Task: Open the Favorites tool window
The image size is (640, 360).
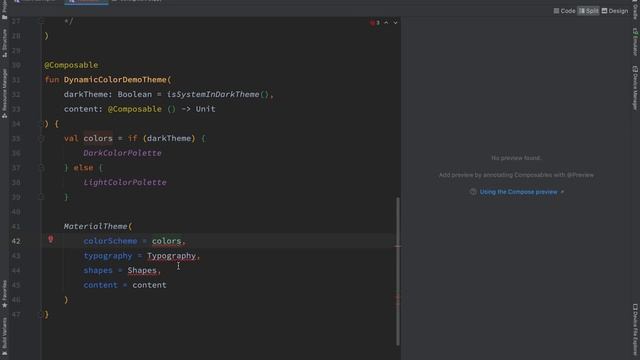Action: coord(4,293)
